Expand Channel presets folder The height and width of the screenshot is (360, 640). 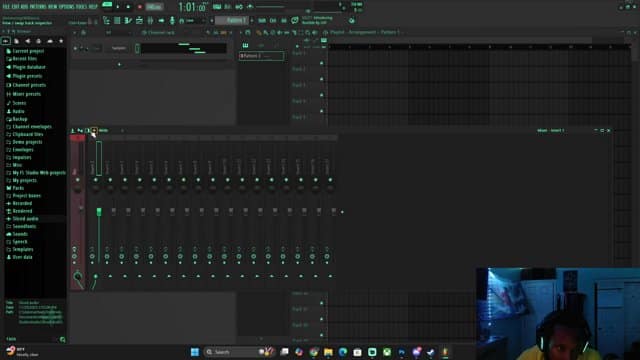[x=26, y=85]
